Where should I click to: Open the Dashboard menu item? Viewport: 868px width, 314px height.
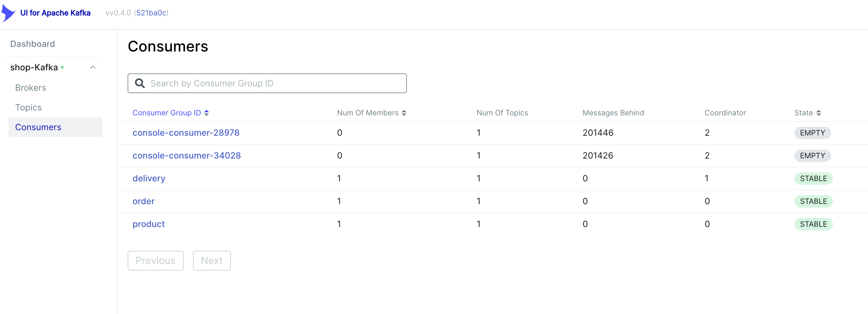(33, 44)
